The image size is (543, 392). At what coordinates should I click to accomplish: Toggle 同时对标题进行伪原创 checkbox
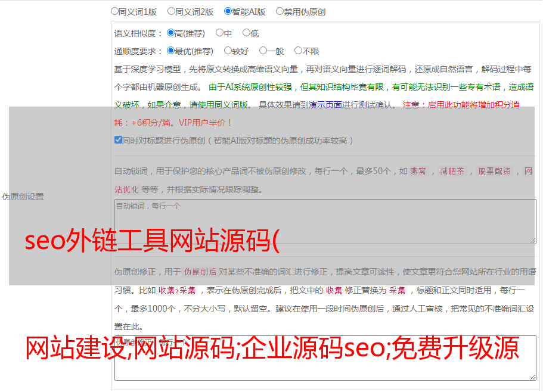pos(118,140)
